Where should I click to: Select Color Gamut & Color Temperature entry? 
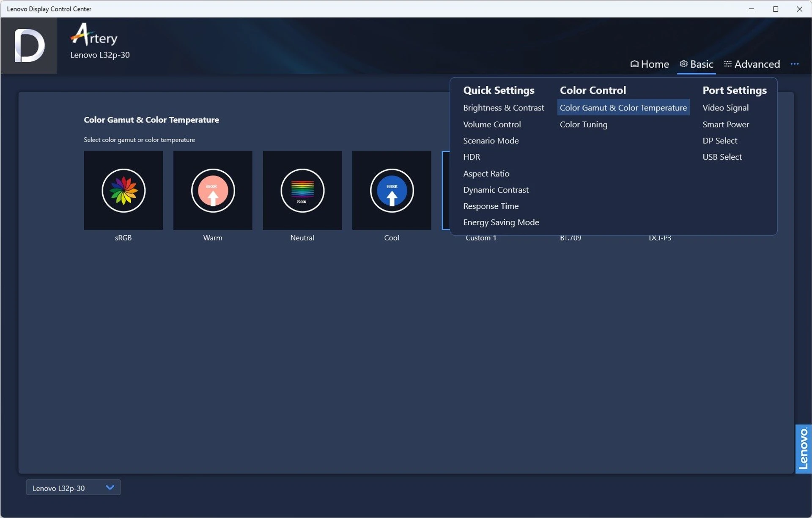pyautogui.click(x=623, y=107)
